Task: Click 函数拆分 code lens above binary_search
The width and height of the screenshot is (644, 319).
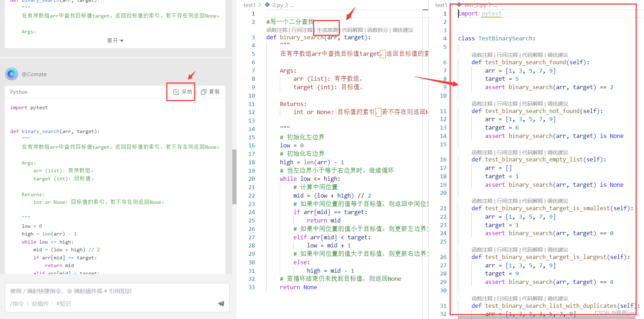Action: (378, 30)
